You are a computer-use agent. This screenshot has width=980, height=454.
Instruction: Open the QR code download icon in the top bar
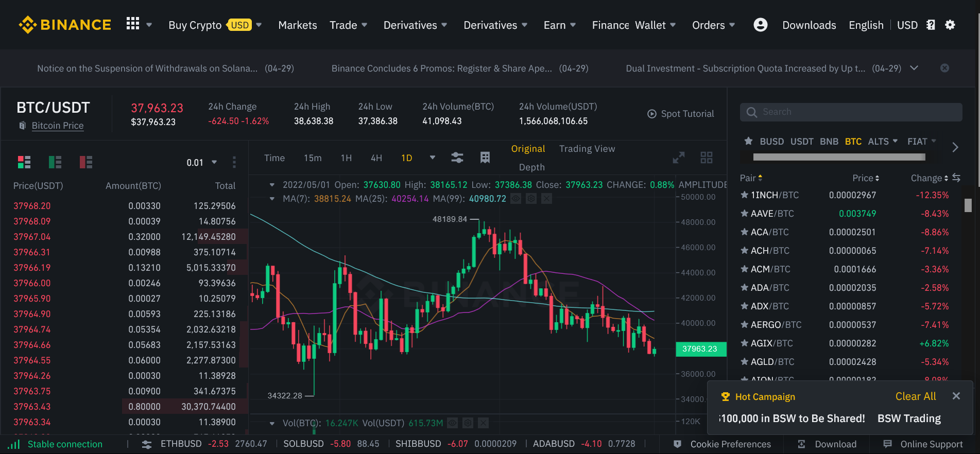coord(931,25)
